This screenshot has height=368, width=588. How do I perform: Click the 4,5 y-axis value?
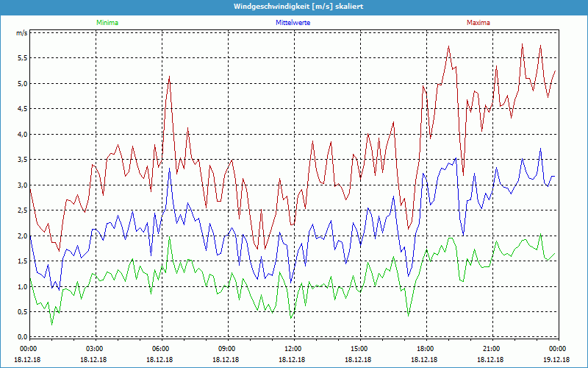22,109
